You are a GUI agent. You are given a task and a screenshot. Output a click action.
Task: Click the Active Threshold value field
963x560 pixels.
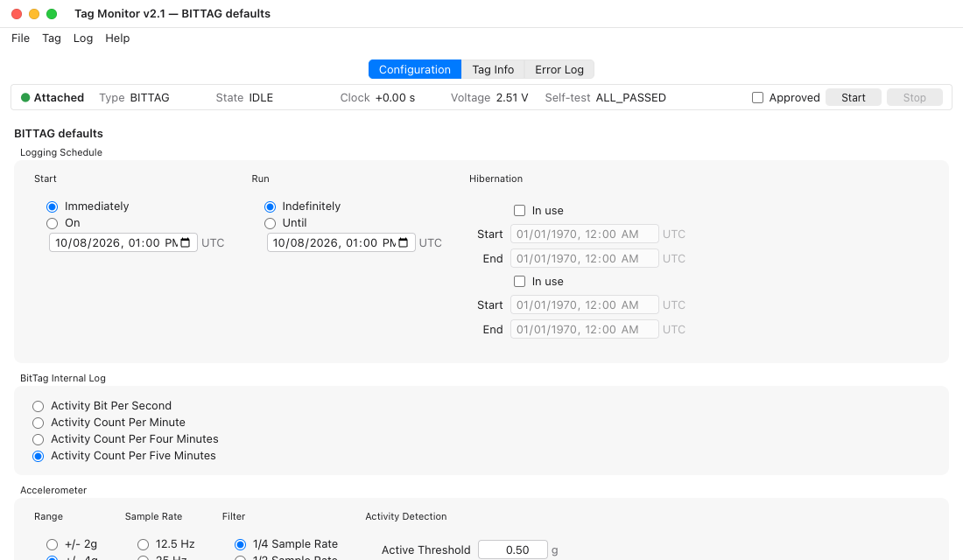513,549
